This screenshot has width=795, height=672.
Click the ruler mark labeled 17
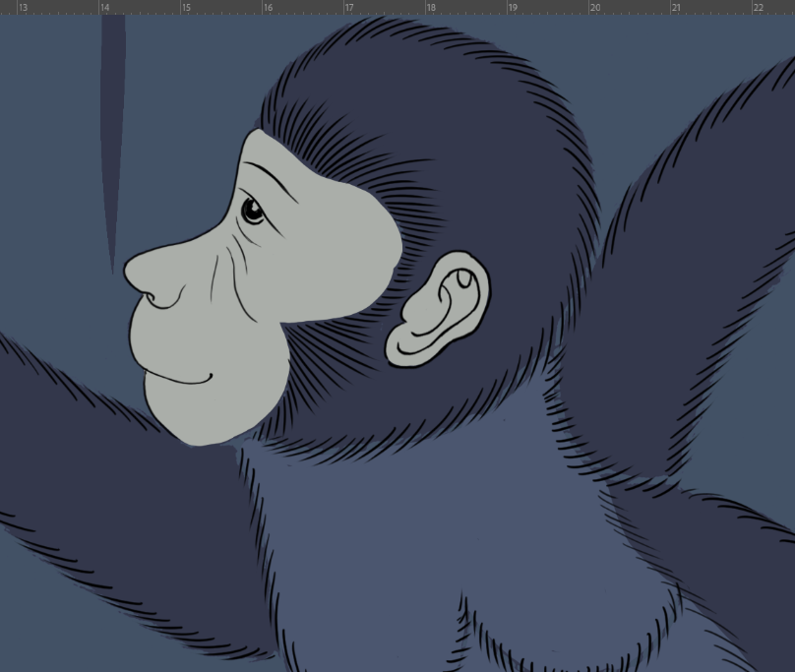coord(348,7)
